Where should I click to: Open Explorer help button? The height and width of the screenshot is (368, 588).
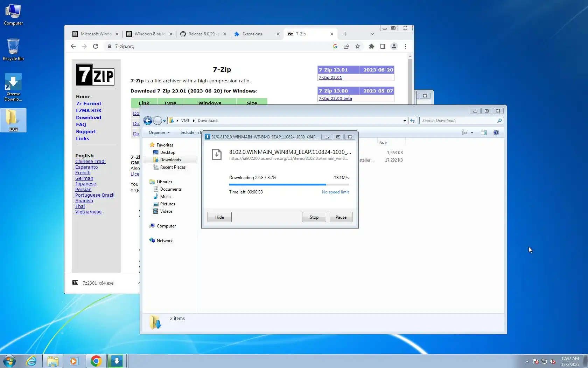point(496,132)
